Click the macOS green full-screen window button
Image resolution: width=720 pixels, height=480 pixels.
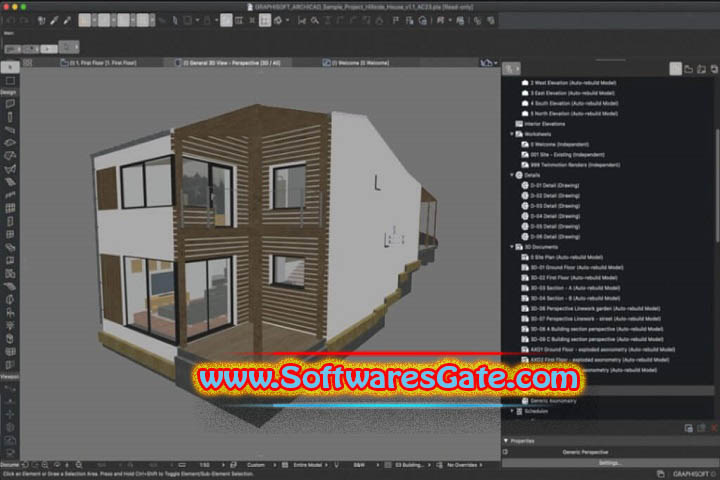[x=23, y=7]
